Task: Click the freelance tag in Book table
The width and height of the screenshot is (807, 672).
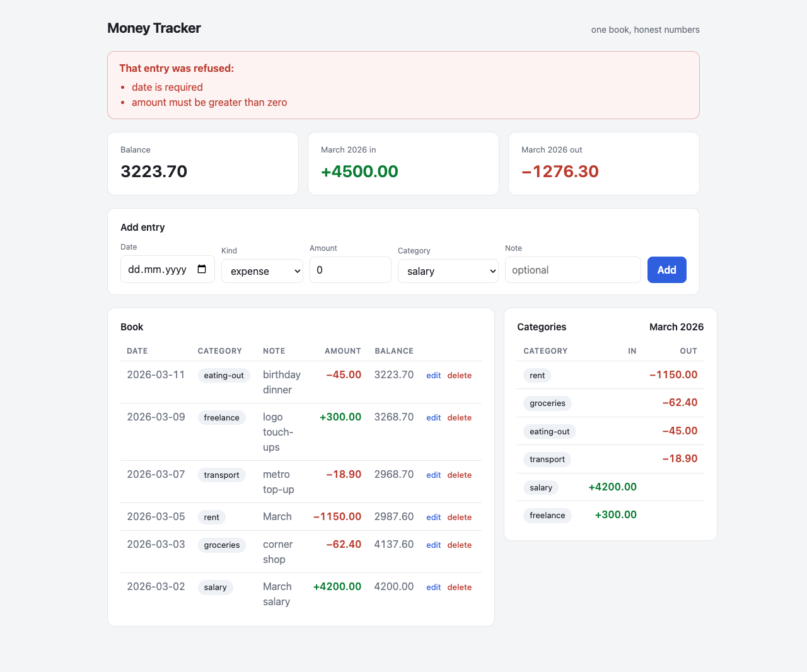Action: 221,417
